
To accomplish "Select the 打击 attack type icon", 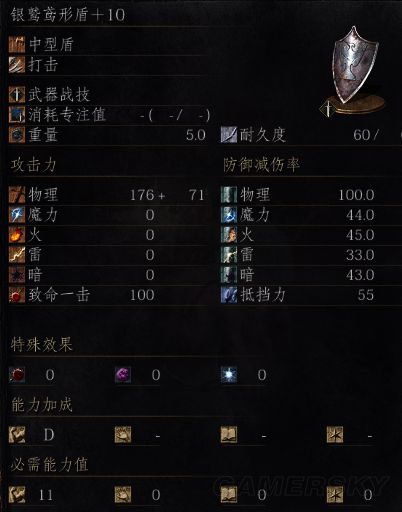I will (x=17, y=64).
